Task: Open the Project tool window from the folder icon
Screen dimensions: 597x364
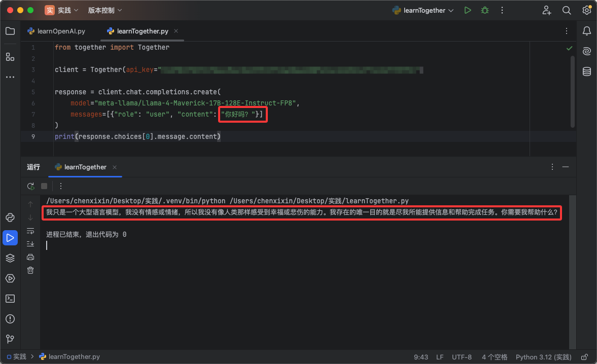Action: tap(10, 31)
